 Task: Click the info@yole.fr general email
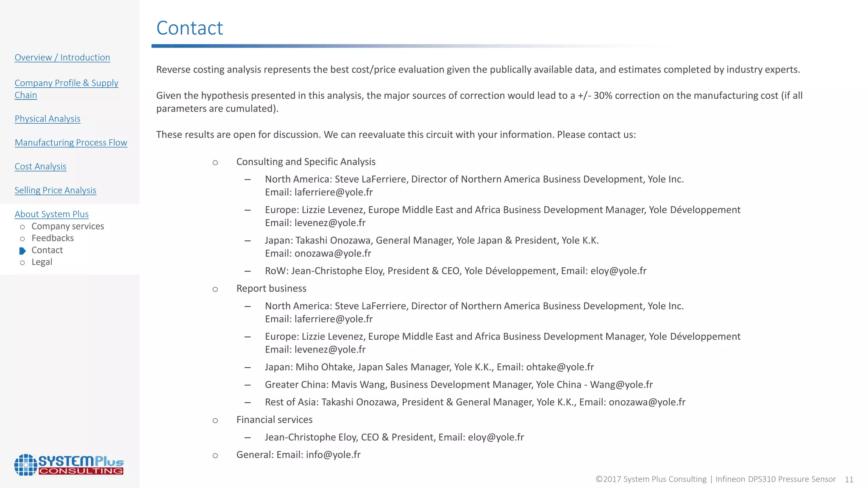(x=333, y=455)
